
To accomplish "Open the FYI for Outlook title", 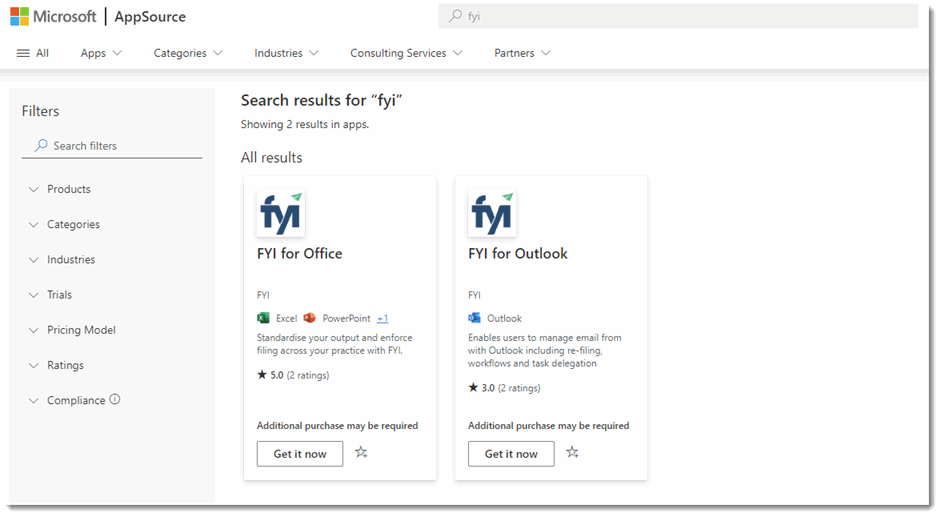I will [518, 253].
